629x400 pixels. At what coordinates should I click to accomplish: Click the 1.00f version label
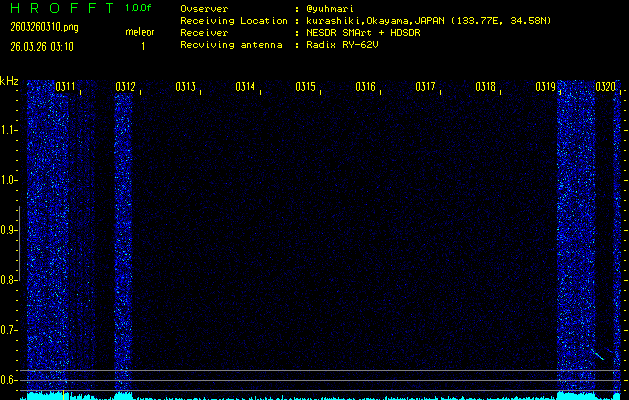[x=139, y=8]
